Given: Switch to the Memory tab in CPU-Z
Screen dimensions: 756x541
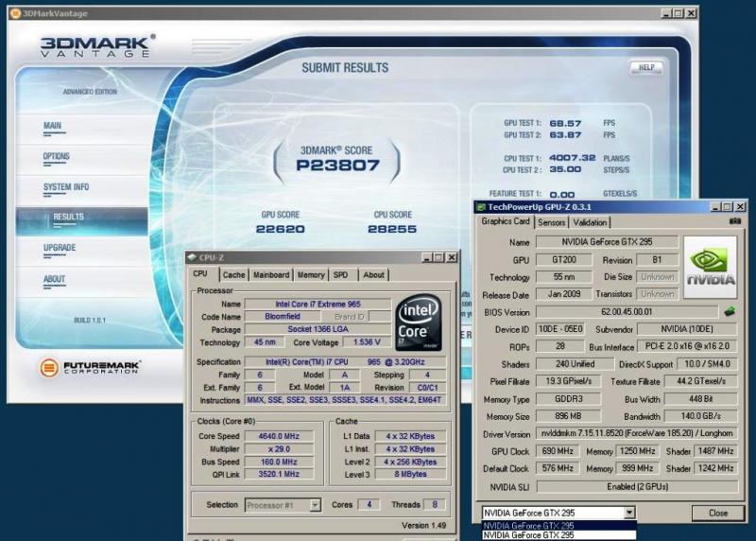Looking at the screenshot, I should pos(311,275).
